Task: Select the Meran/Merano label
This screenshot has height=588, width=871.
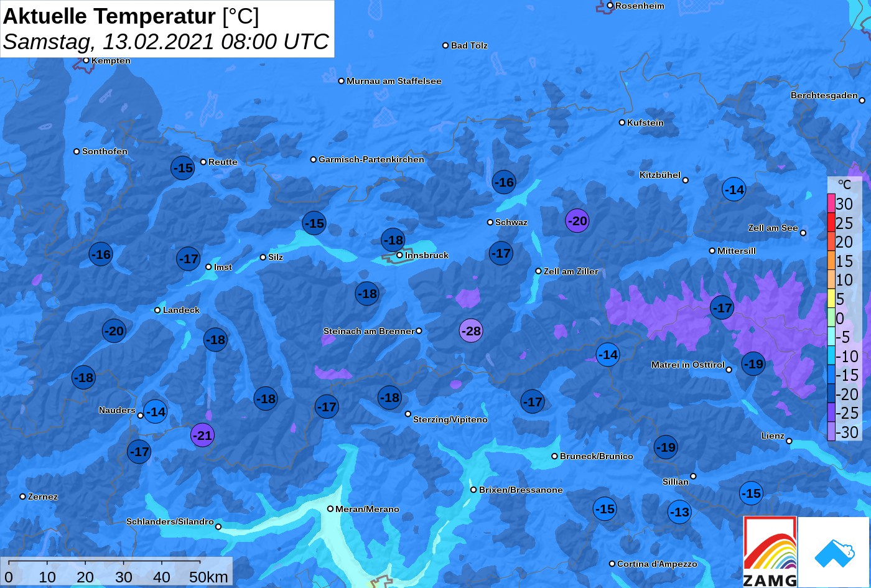Action: coord(367,509)
